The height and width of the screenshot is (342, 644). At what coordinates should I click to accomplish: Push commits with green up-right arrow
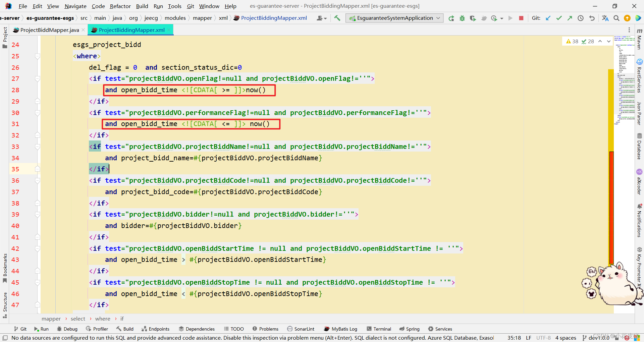pos(570,18)
